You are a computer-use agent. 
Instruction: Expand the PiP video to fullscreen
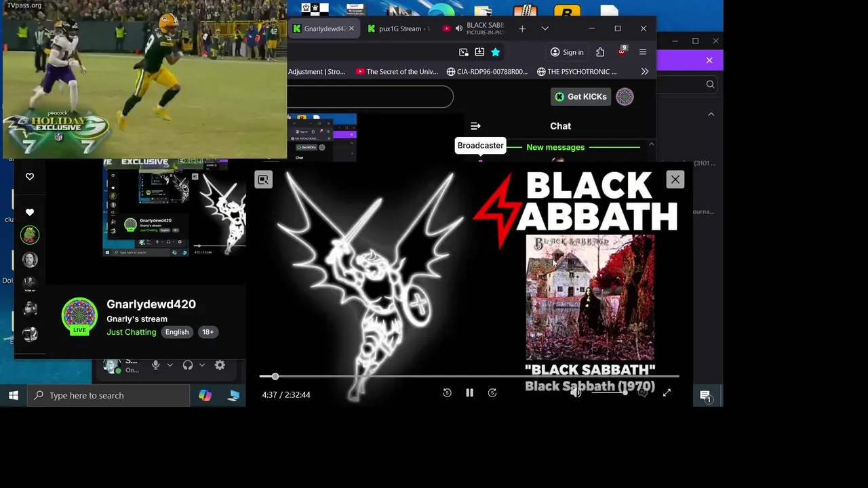[667, 393]
